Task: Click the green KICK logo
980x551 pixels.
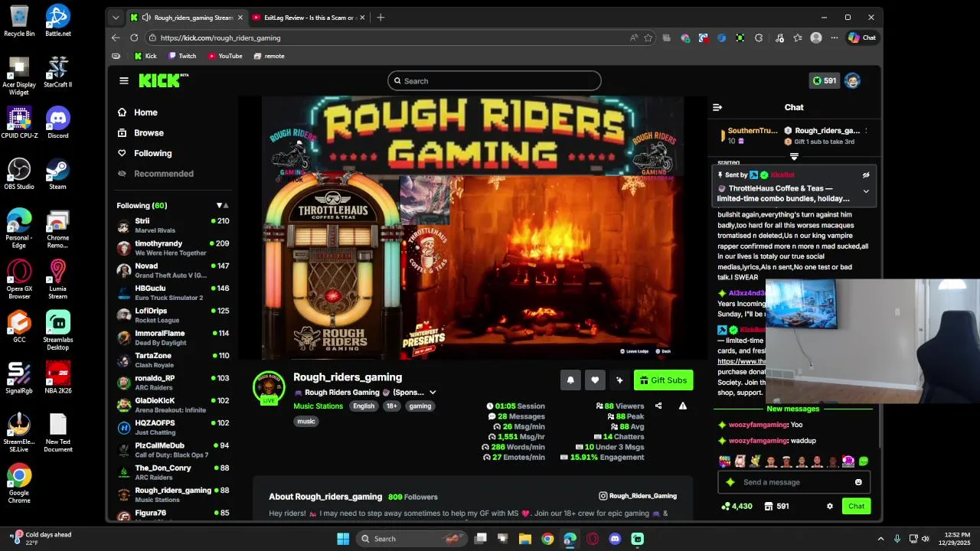Action: coord(163,80)
